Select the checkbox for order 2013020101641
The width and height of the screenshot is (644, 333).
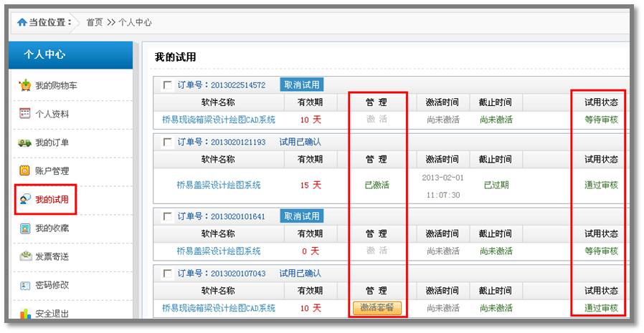(168, 216)
